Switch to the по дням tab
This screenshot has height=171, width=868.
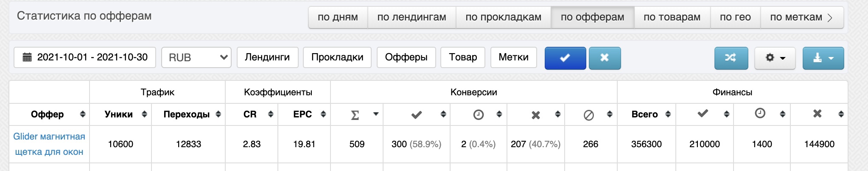pyautogui.click(x=338, y=17)
